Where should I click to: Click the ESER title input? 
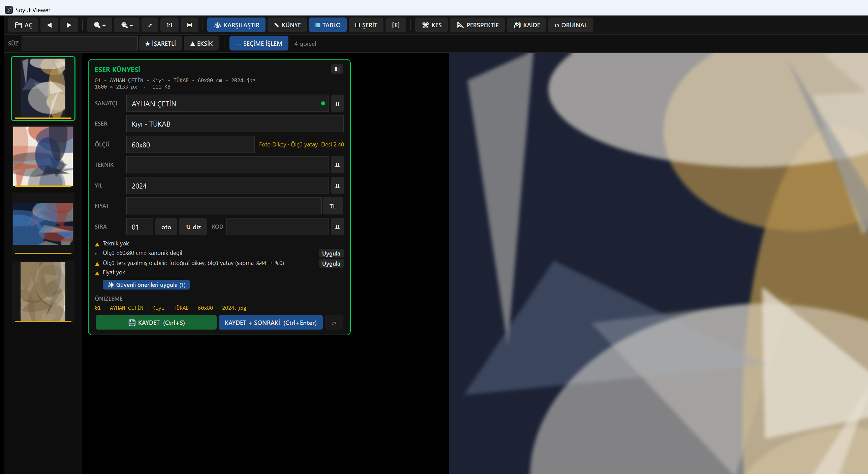coord(235,124)
